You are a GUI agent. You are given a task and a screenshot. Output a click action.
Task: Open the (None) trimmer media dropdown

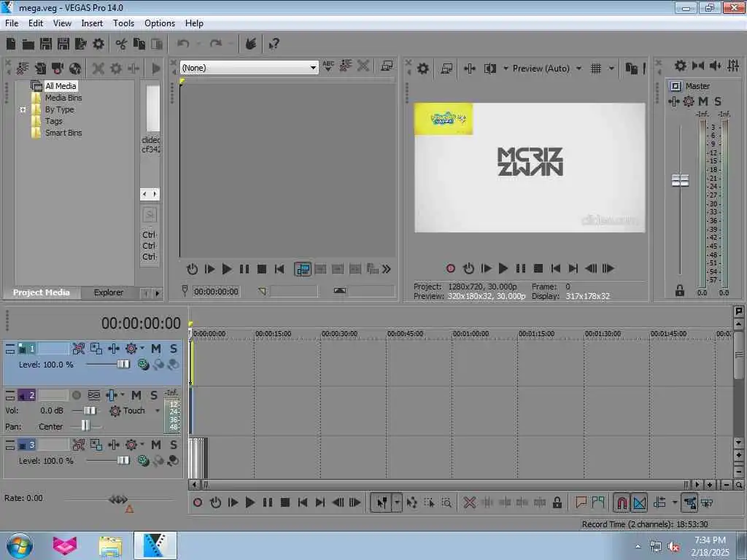[x=313, y=68]
